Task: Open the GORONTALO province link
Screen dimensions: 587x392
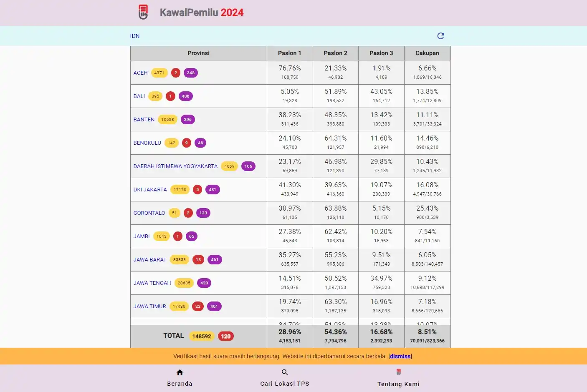Action: click(149, 213)
